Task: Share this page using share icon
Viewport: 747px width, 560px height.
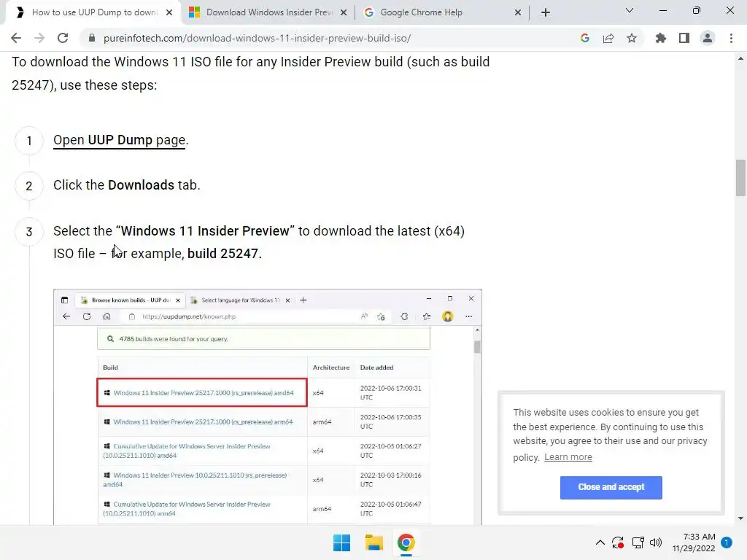Action: pyautogui.click(x=608, y=38)
